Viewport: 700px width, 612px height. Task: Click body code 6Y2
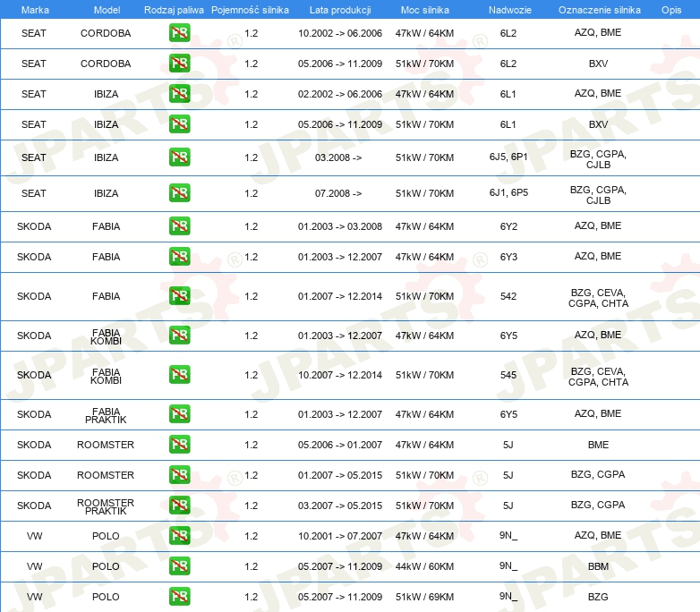tap(508, 226)
